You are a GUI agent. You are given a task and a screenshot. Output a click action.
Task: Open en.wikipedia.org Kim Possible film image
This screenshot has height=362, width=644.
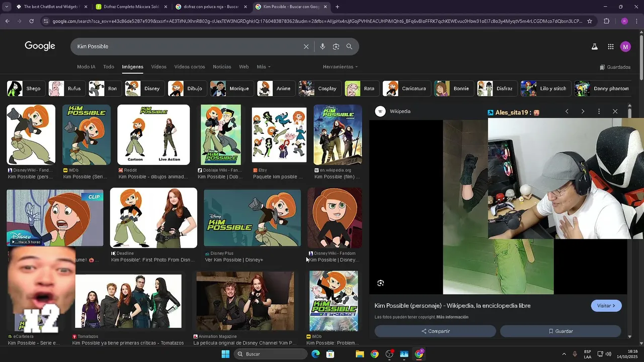(x=338, y=135)
